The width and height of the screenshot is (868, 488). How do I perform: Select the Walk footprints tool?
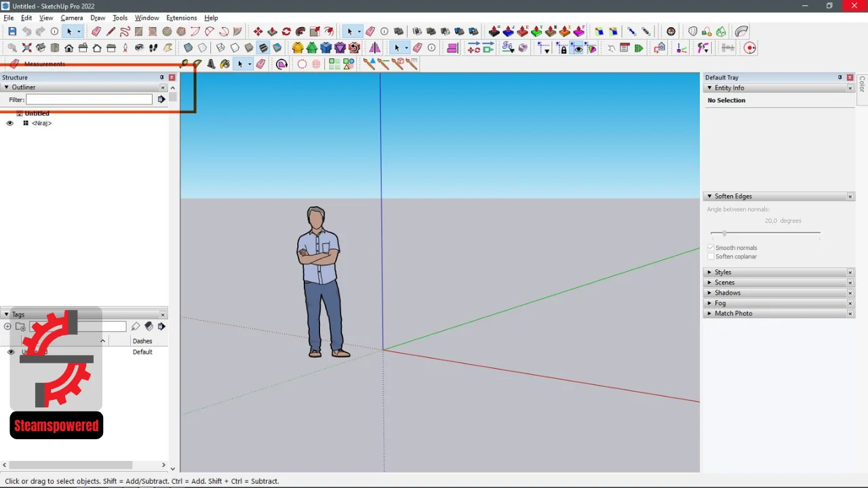coord(153,47)
